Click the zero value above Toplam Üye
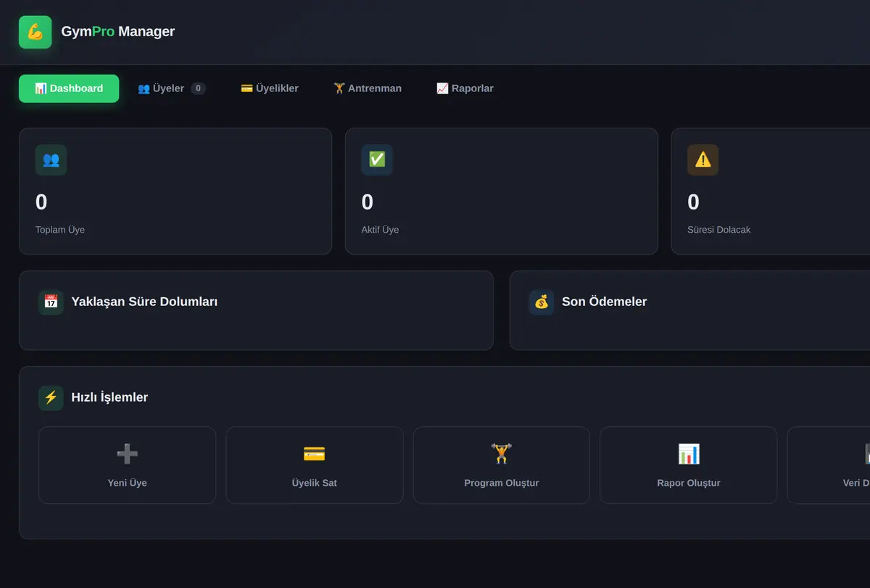 tap(41, 202)
